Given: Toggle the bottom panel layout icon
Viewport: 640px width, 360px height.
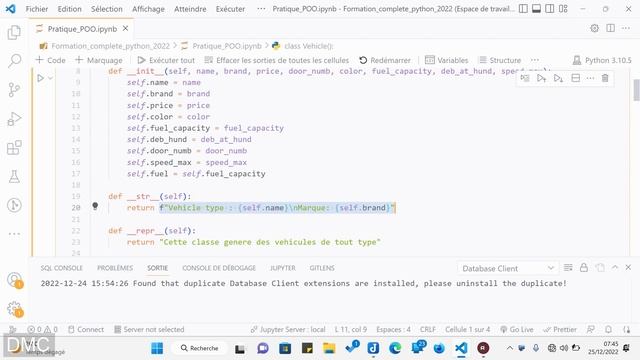Looking at the screenshot, I should coord(536,9).
